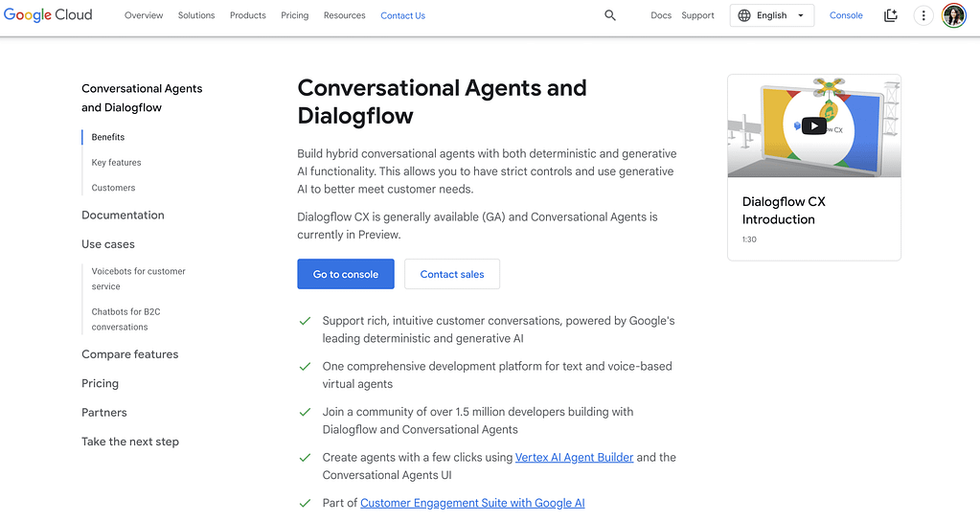Click the globe language icon
This screenshot has width=980, height=522.
[744, 15]
